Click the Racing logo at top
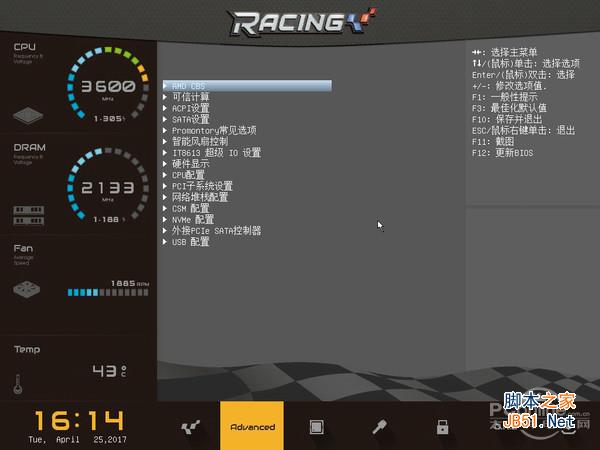Viewport: 600px width, 450px height. (x=302, y=22)
